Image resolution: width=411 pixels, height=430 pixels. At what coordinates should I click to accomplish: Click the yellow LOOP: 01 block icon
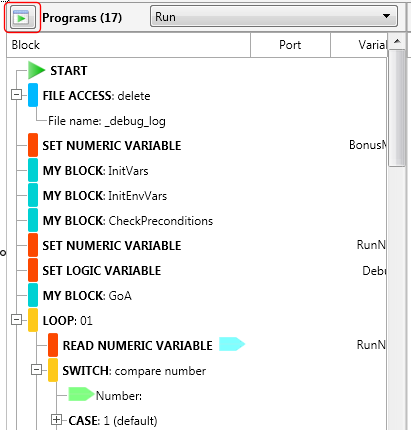coord(33,320)
